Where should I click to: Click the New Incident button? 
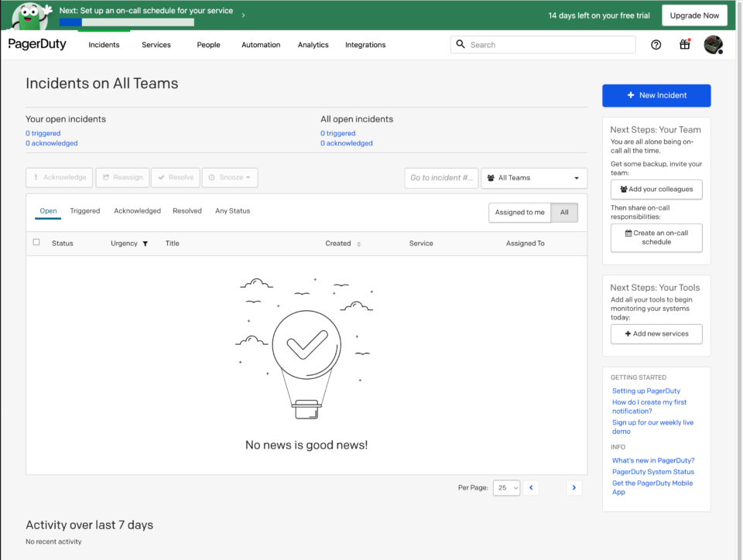pos(656,95)
